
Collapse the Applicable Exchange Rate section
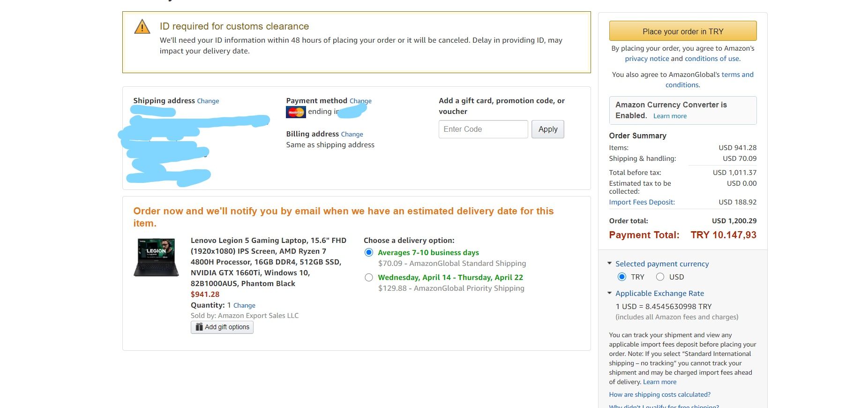[609, 293]
